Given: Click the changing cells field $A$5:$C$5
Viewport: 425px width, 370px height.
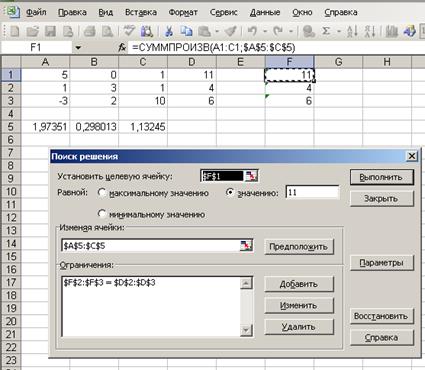Looking at the screenshot, I should pos(151,246).
